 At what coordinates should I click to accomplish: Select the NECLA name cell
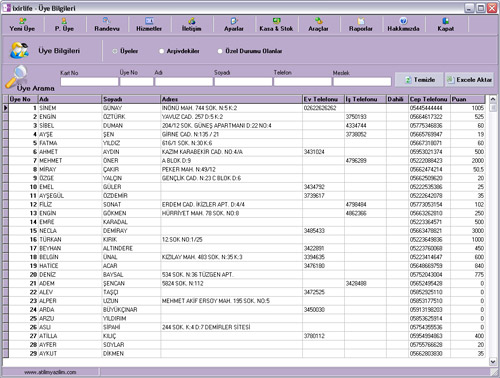coord(70,231)
